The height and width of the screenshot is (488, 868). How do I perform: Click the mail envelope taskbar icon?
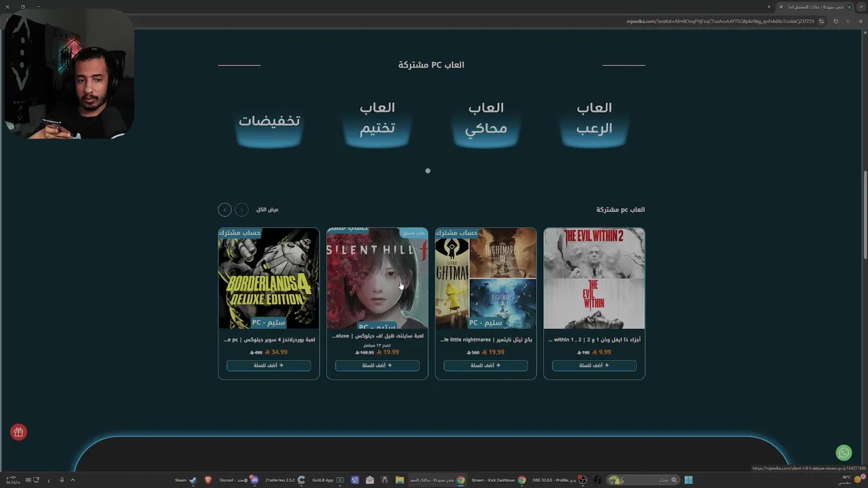tap(370, 480)
